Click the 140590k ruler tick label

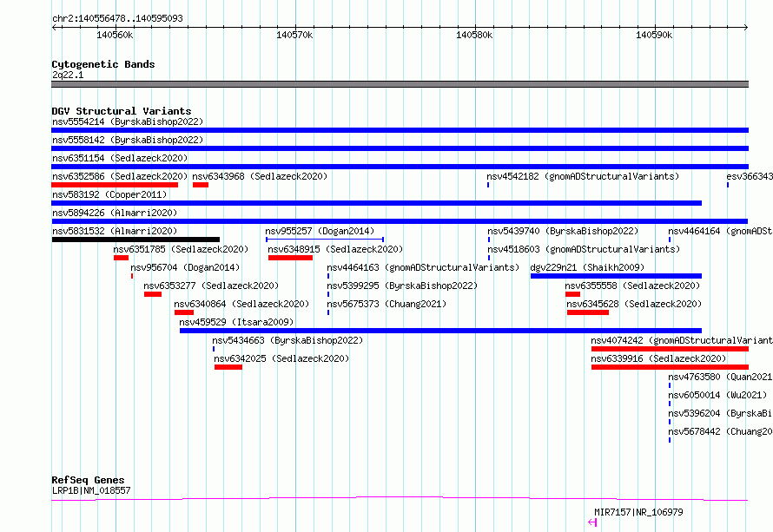[x=654, y=35]
